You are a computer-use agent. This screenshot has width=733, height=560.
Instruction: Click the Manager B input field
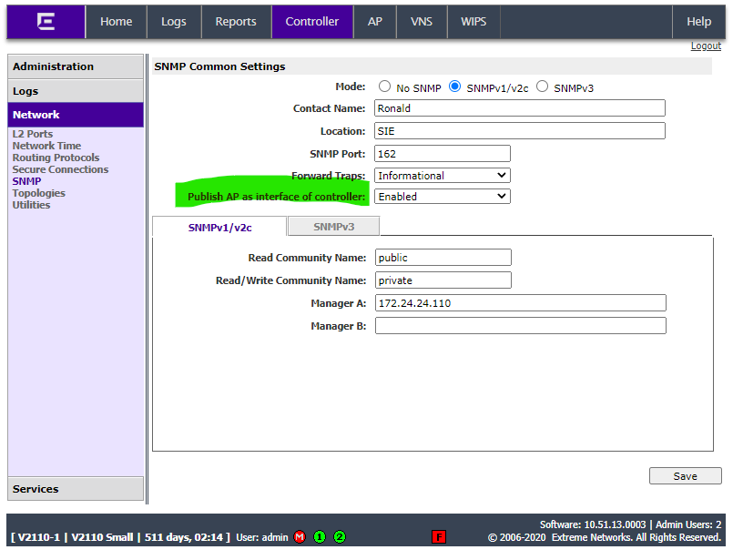point(520,325)
